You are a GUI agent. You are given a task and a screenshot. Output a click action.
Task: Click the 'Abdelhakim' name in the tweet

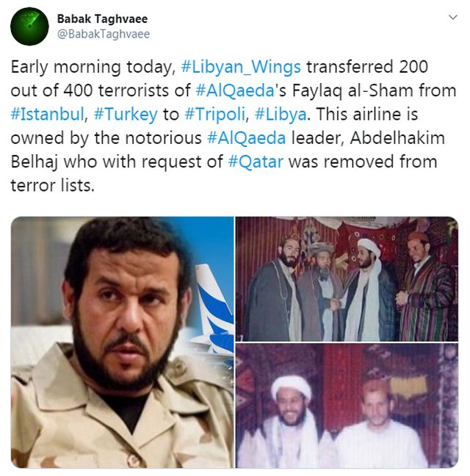397,138
